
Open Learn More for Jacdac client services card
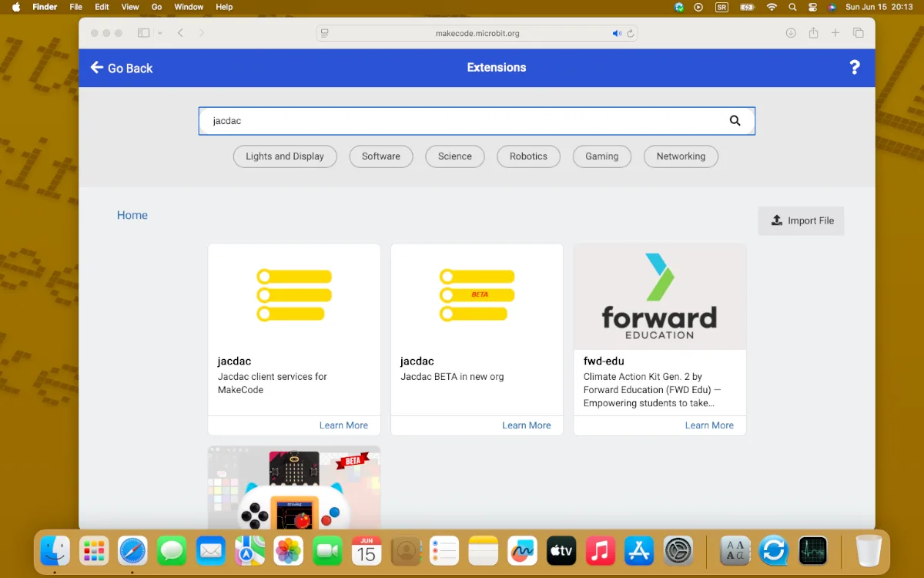click(x=343, y=425)
